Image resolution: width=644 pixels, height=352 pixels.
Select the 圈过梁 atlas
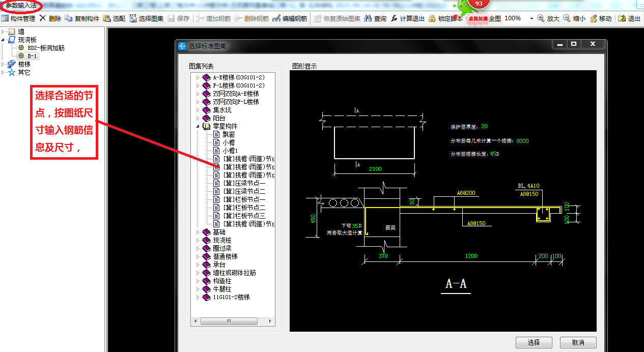(222, 248)
